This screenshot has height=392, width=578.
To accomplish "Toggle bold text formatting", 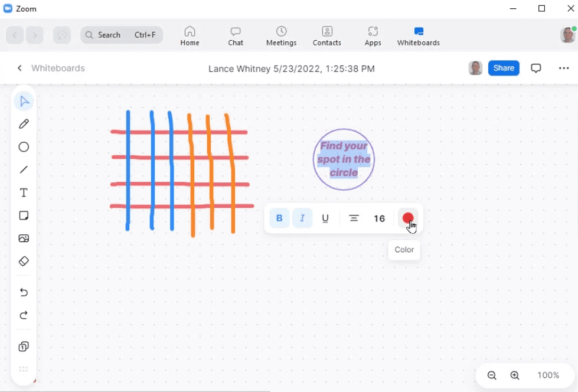I will pos(279,218).
